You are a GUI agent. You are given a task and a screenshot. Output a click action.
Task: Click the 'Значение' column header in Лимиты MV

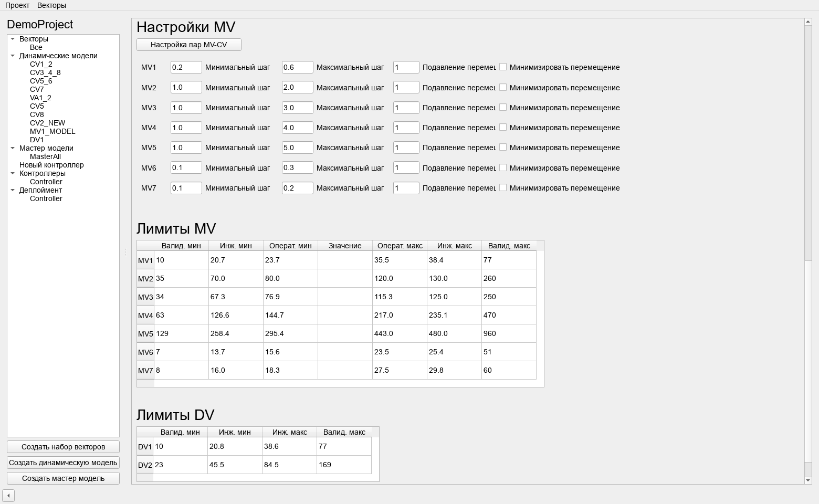click(345, 246)
